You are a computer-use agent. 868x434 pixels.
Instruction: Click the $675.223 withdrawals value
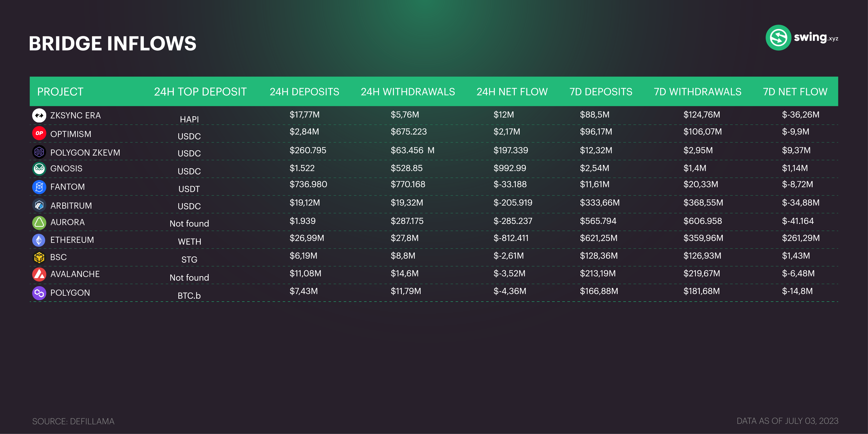click(409, 132)
